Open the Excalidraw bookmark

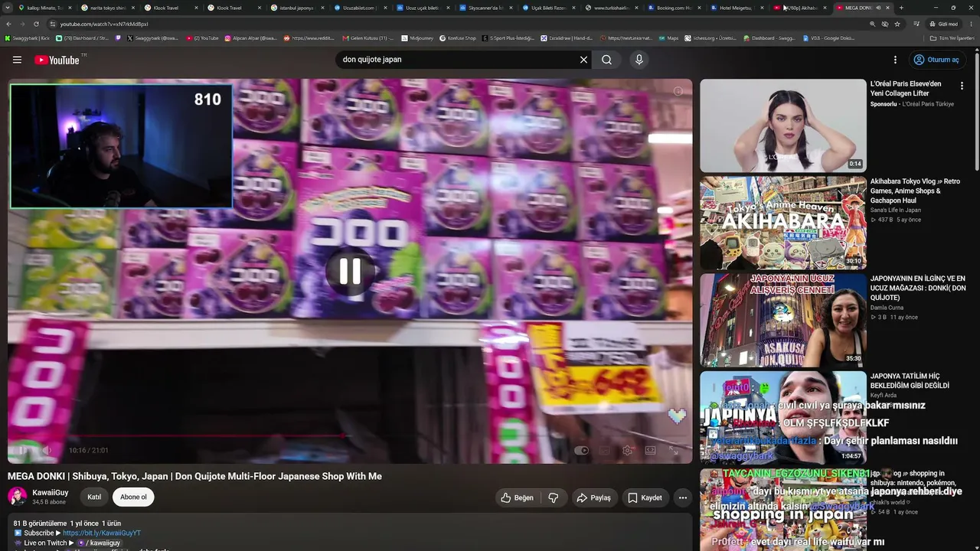pyautogui.click(x=567, y=37)
